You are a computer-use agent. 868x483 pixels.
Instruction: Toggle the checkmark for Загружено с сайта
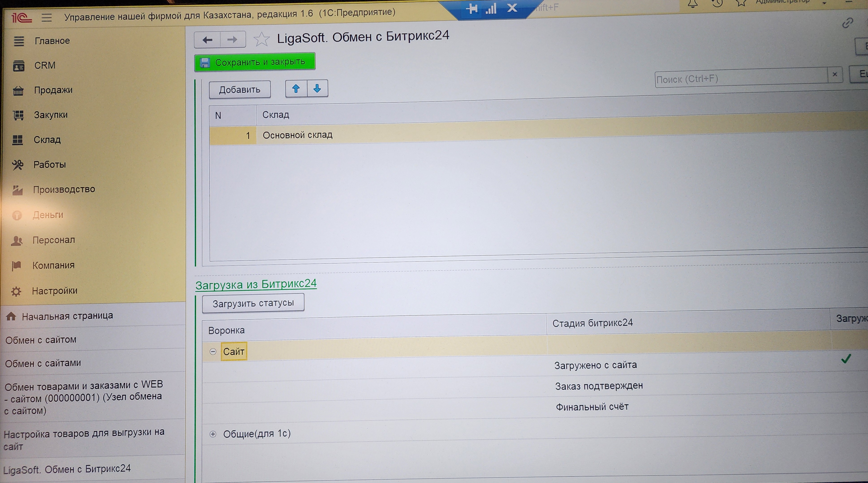pos(846,358)
